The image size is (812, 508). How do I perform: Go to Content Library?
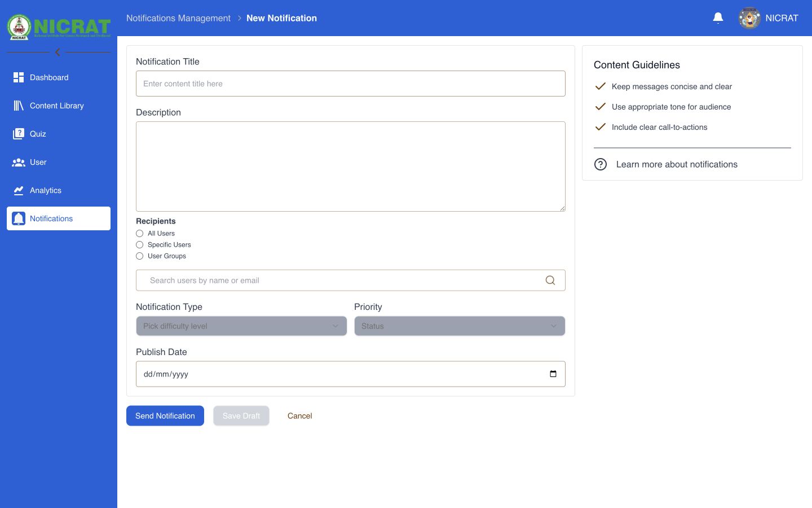pos(59,106)
